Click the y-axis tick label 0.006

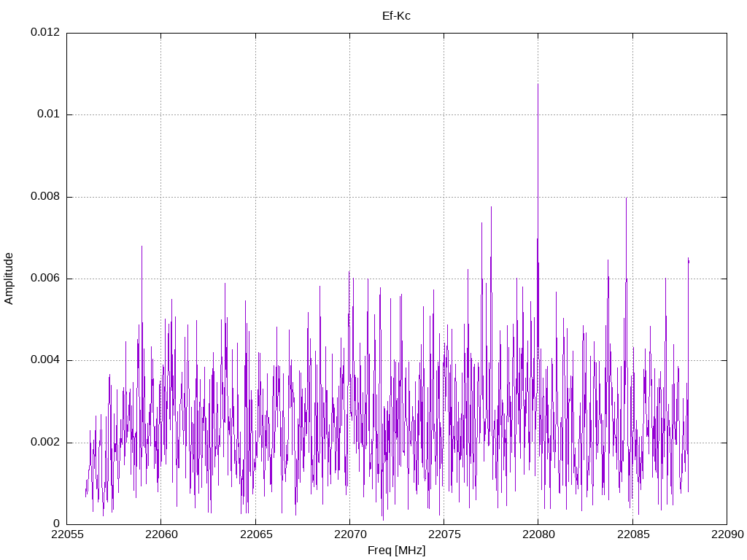click(45, 278)
